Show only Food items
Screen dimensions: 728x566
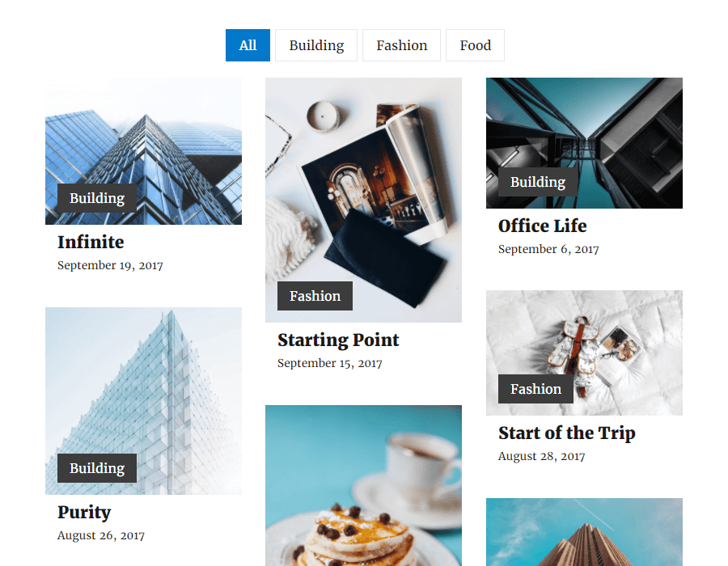click(475, 45)
